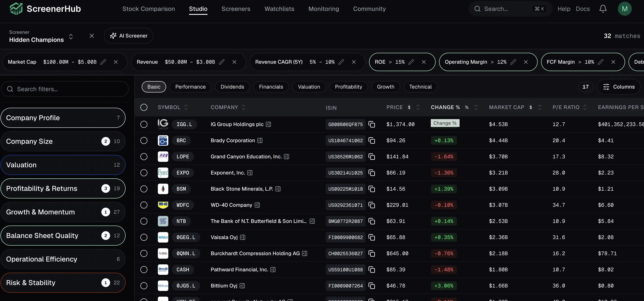Expand the Risk & Stability filter group
644x301 pixels.
pos(63,283)
